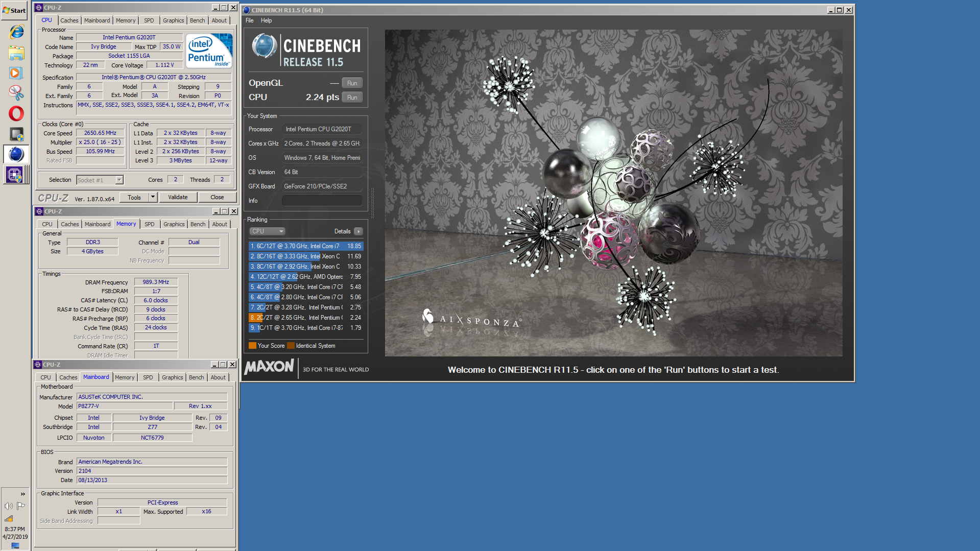Screen dimensions: 980x551
Task: Switch to CPU-Z purple chip taskbar icon
Action: click(14, 175)
